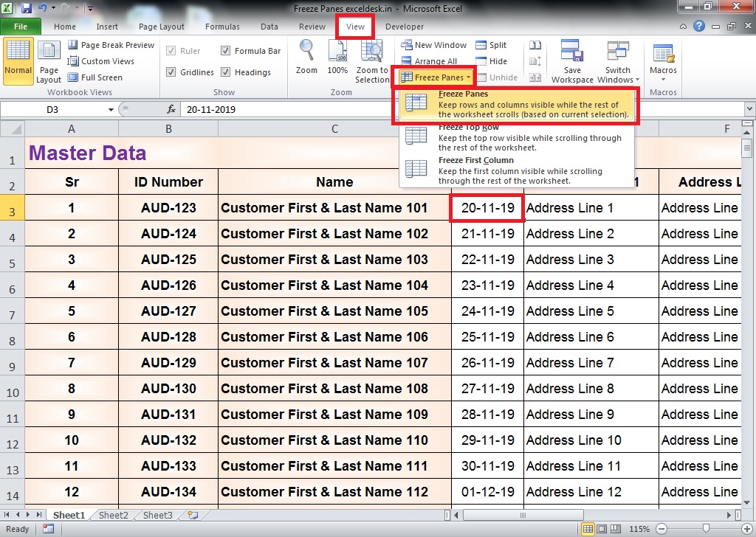Uncheck the Formula Bar checkbox

[225, 51]
